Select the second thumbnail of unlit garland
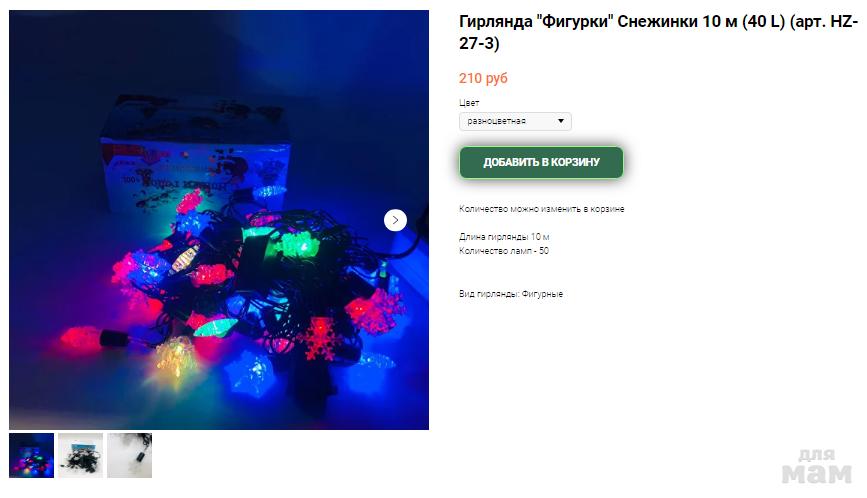The height and width of the screenshot is (498, 867). tap(81, 455)
